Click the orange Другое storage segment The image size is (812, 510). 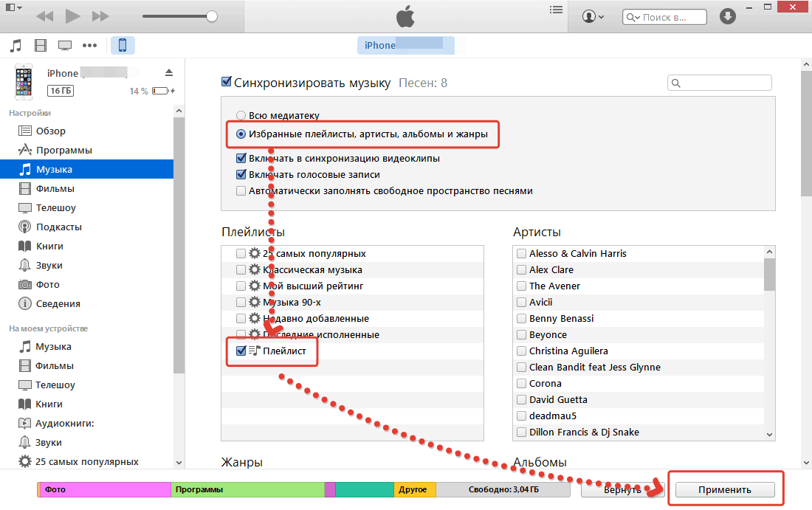(415, 489)
